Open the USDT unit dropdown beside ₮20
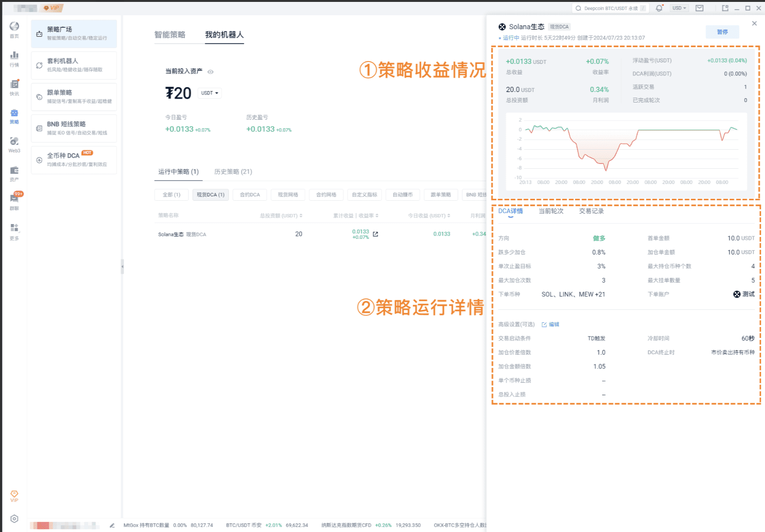 pos(210,93)
